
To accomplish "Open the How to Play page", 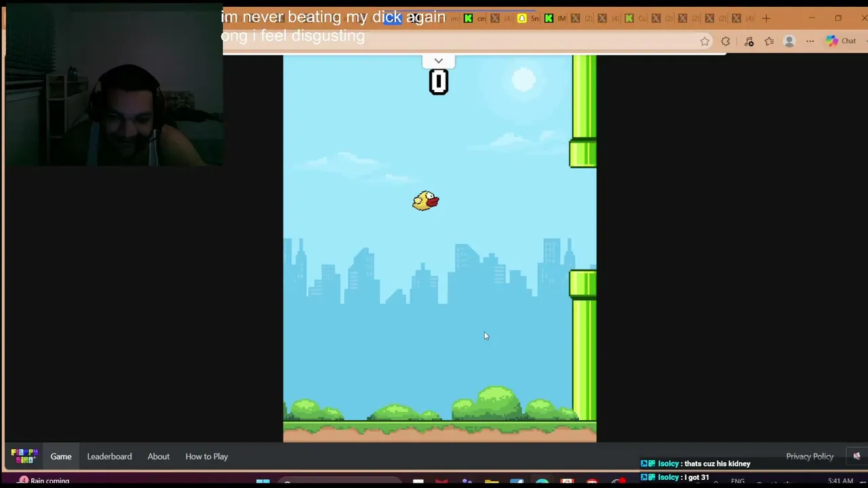I will 207,456.
